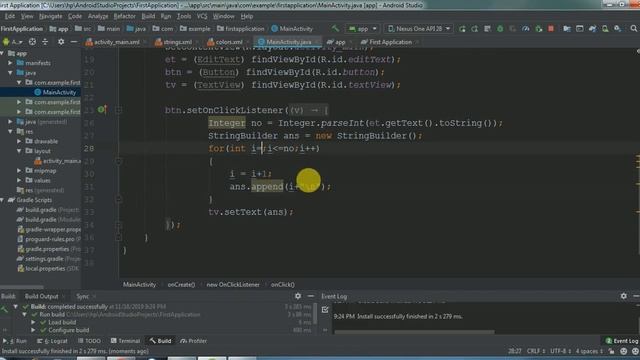This screenshot has height=360, width=640.
Task: Collapse the app module tree node
Action: 3,53
